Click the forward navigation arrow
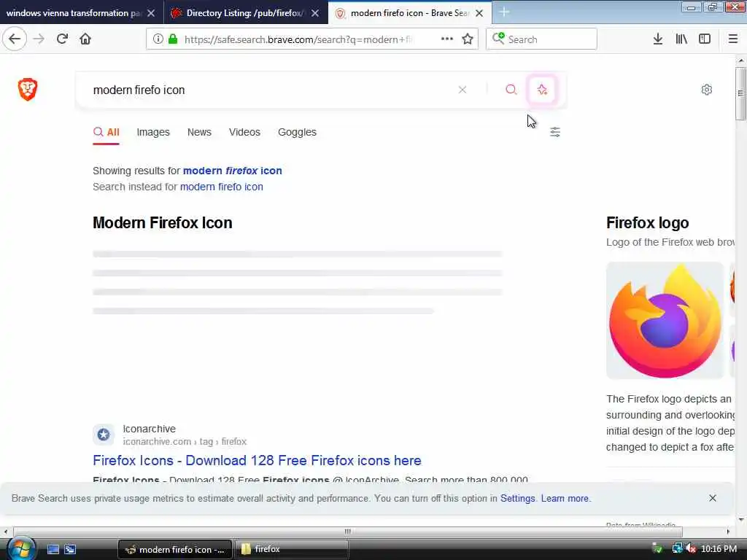This screenshot has width=747, height=560. click(39, 39)
